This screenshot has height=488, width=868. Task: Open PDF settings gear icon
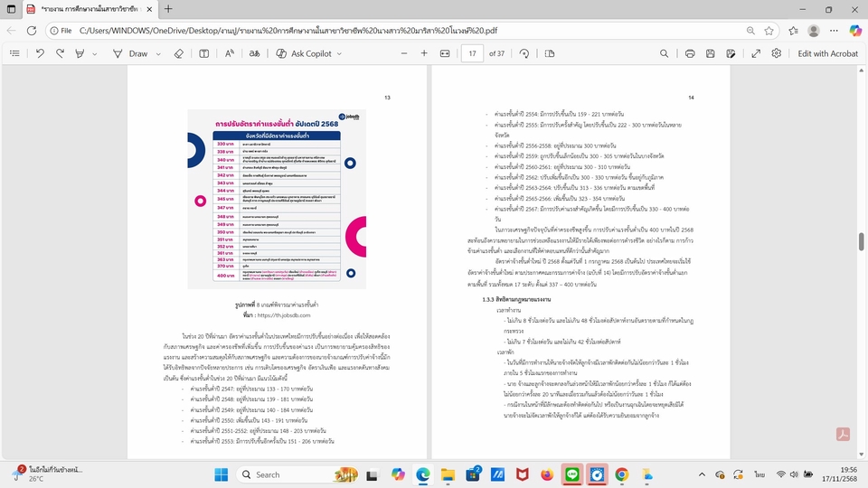(x=776, y=53)
